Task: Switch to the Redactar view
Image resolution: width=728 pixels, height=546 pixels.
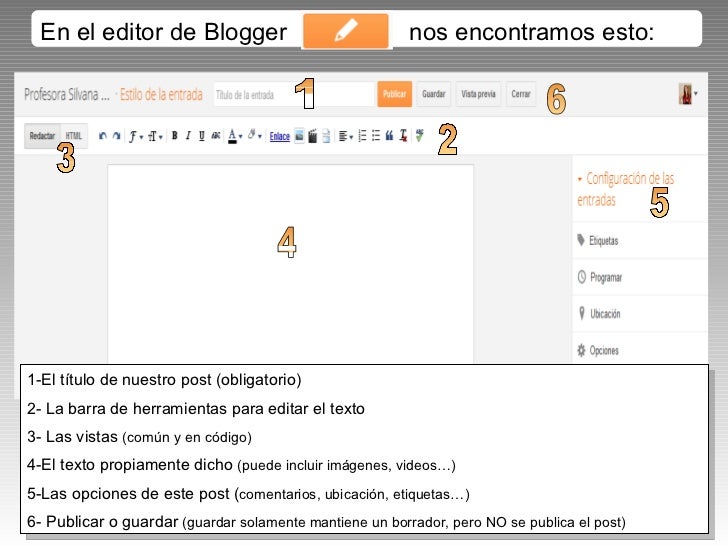Action: click(x=42, y=136)
